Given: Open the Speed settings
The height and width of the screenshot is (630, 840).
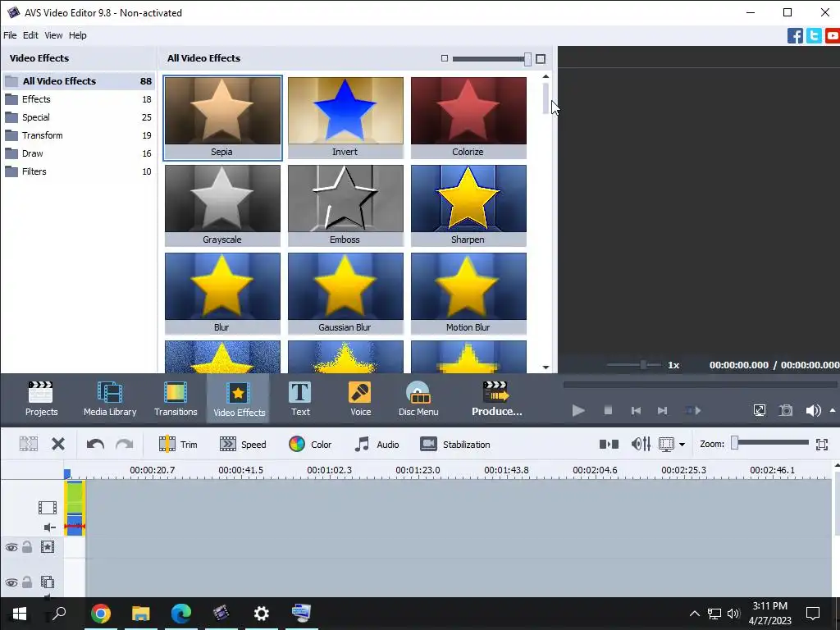Looking at the screenshot, I should coord(243,444).
